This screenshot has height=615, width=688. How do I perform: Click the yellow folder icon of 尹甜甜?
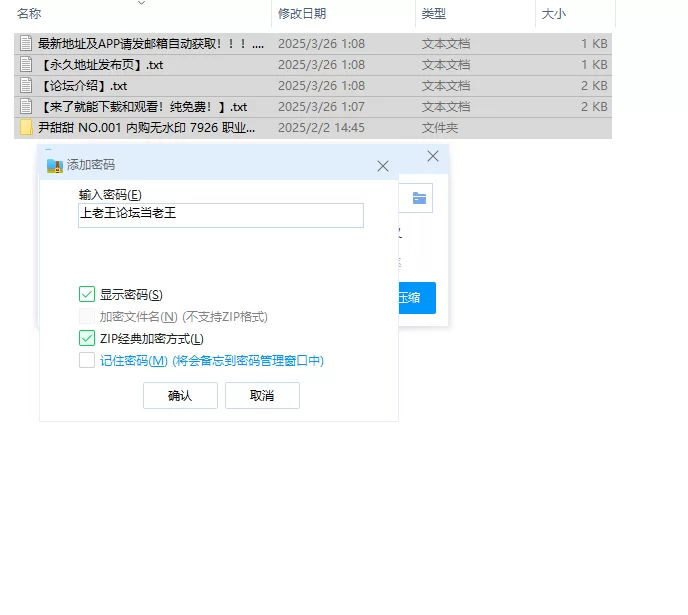tap(26, 128)
